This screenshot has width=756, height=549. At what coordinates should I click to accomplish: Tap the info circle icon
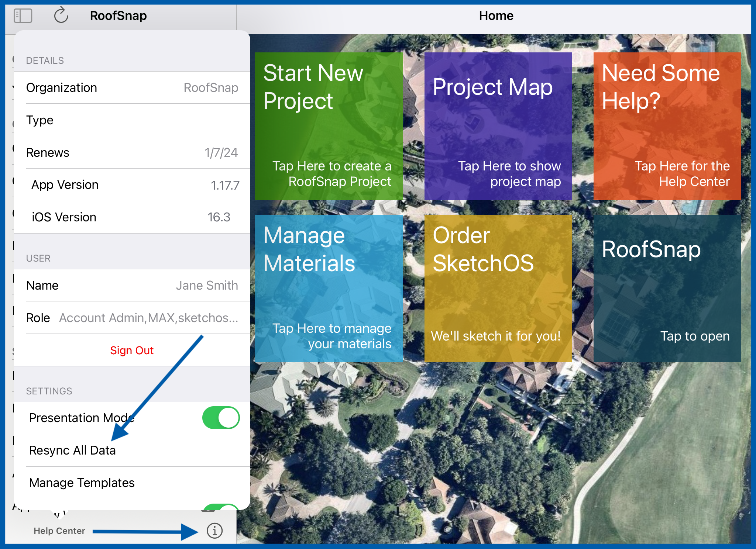click(214, 531)
